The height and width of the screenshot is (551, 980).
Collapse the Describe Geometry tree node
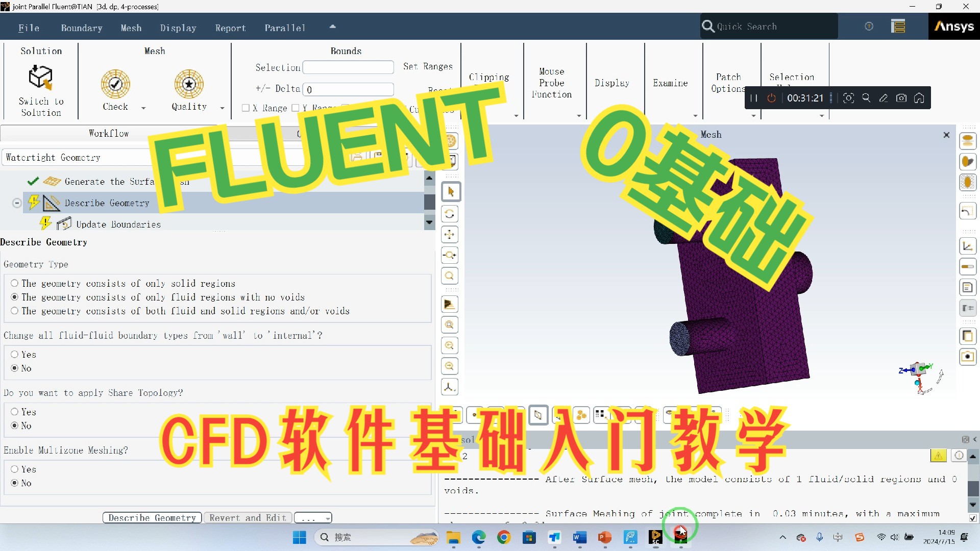(x=16, y=203)
